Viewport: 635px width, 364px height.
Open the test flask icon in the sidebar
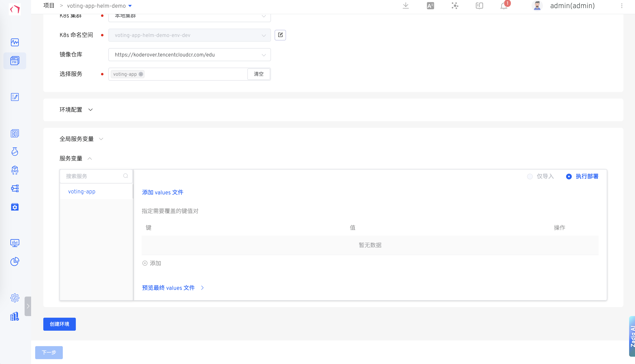pos(15,152)
